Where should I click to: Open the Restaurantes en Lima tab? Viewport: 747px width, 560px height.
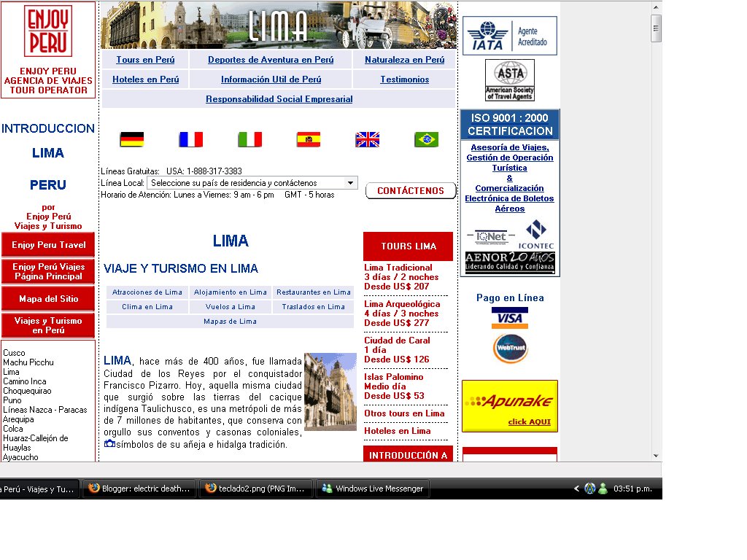click(x=314, y=292)
